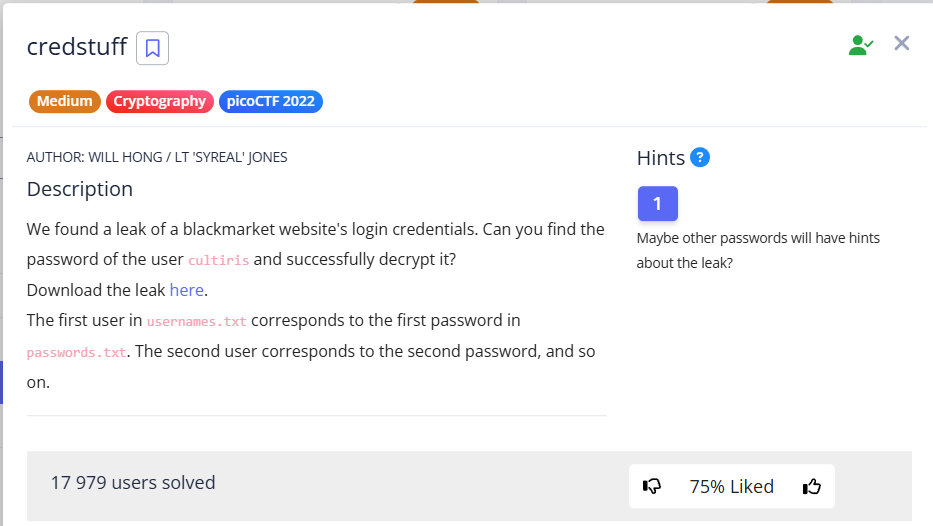Click the '17 979 users solved' text
The height and width of the screenshot is (526, 933).
point(133,483)
